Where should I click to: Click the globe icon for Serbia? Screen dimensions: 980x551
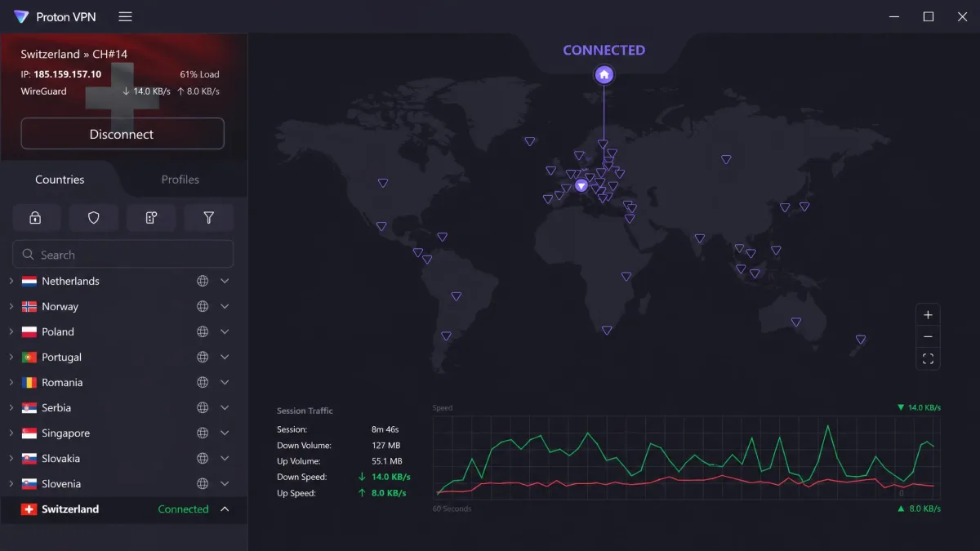203,407
